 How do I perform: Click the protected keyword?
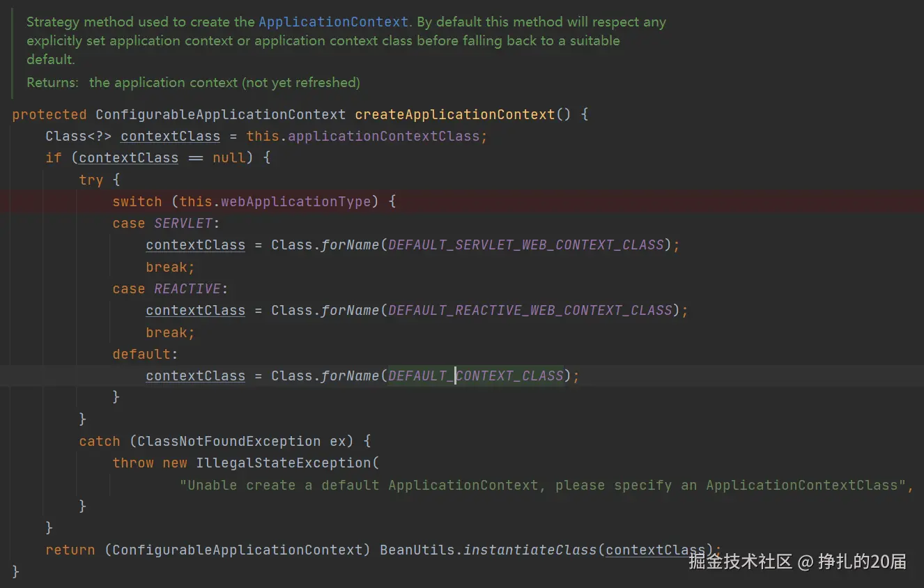49,114
